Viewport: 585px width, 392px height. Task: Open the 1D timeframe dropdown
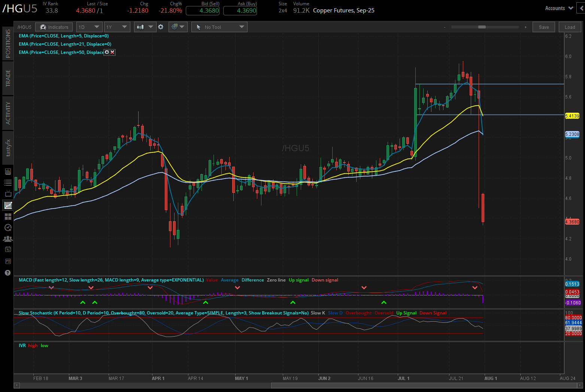[89, 27]
